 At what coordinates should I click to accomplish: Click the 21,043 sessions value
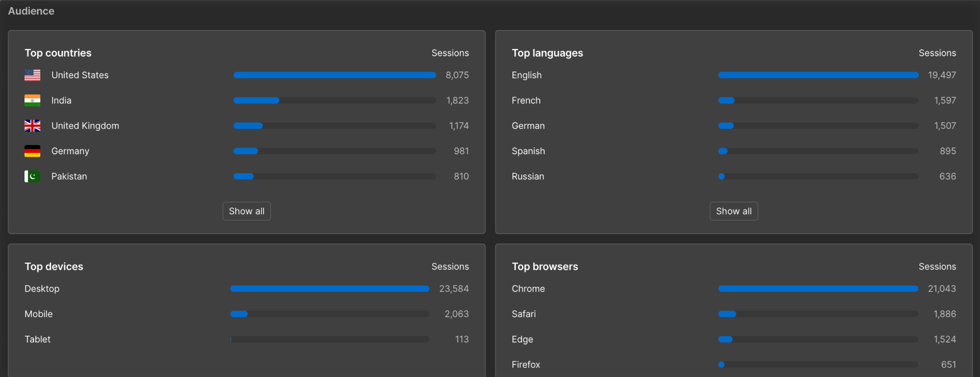click(942, 289)
